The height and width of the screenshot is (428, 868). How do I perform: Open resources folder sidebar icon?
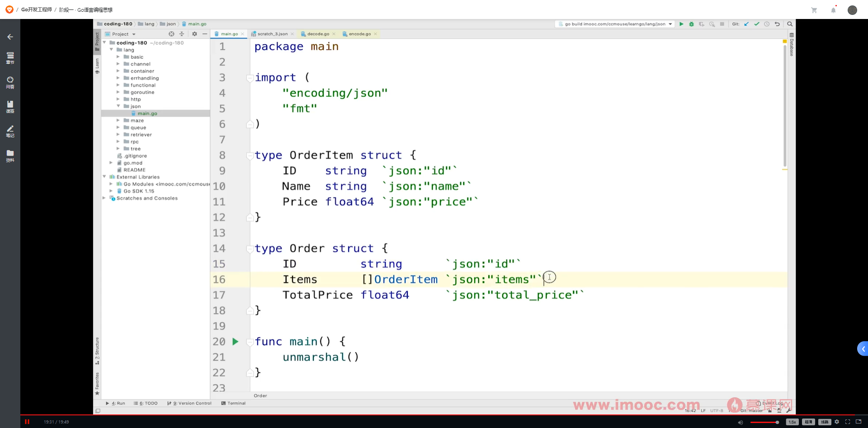click(10, 156)
